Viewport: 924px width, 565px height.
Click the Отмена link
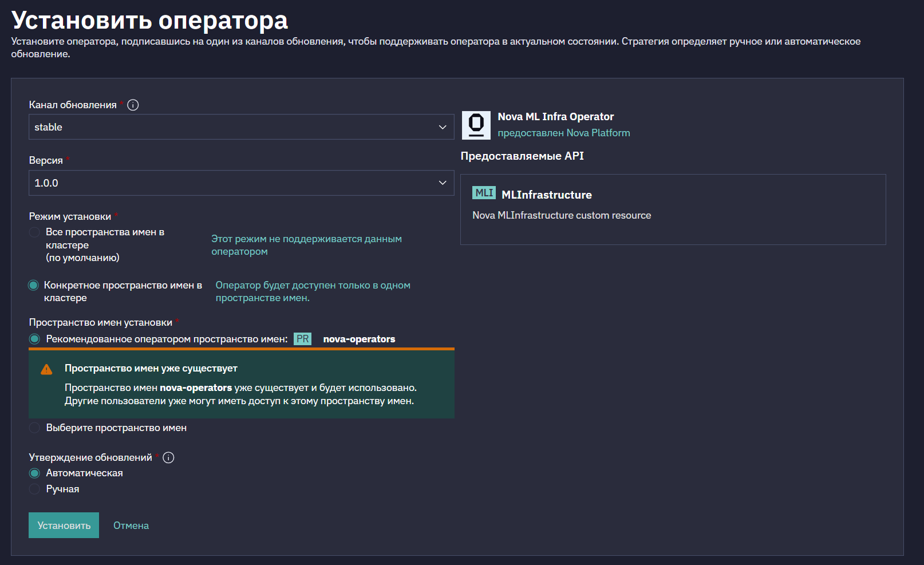pyautogui.click(x=131, y=526)
